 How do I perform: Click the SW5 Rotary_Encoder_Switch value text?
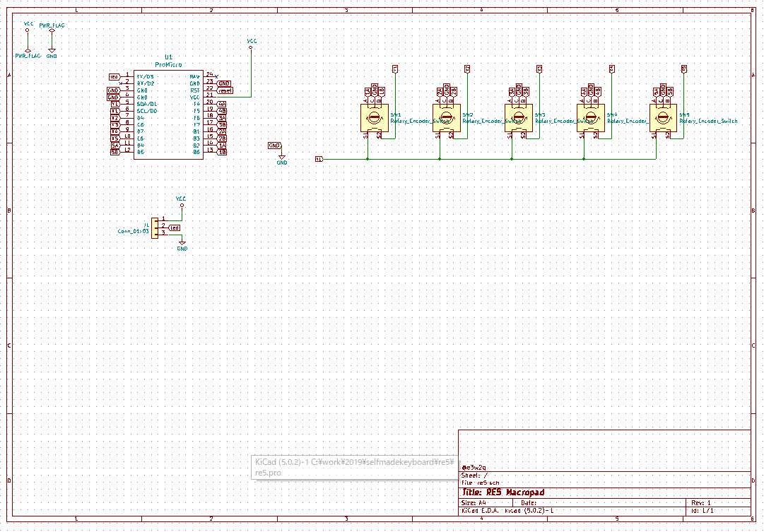click(708, 121)
